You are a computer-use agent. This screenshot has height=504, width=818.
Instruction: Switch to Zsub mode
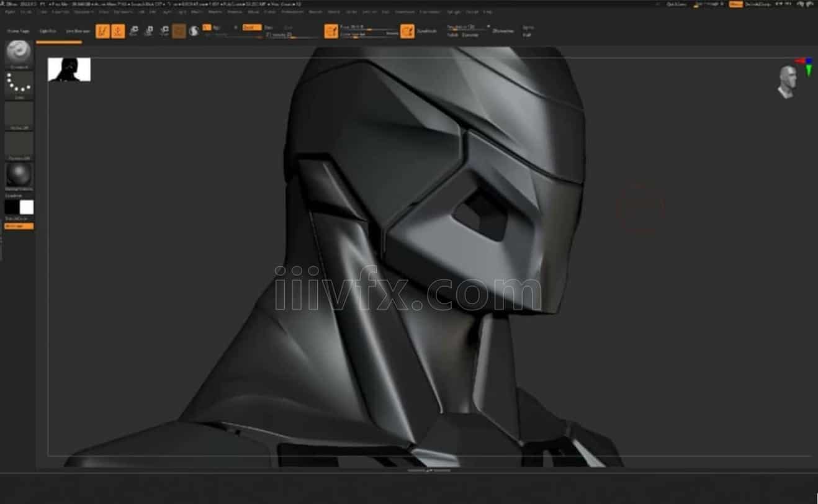point(269,27)
